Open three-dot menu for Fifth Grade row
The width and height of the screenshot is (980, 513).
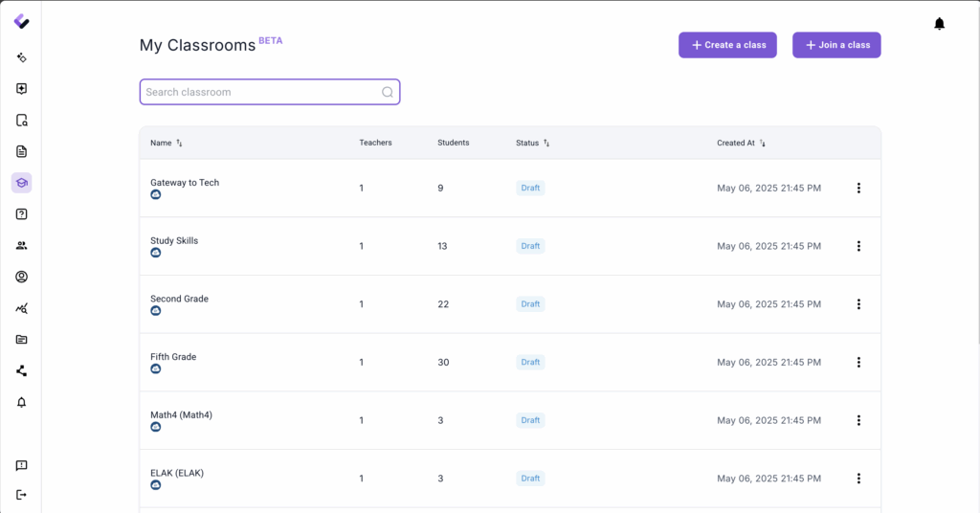pyautogui.click(x=858, y=363)
